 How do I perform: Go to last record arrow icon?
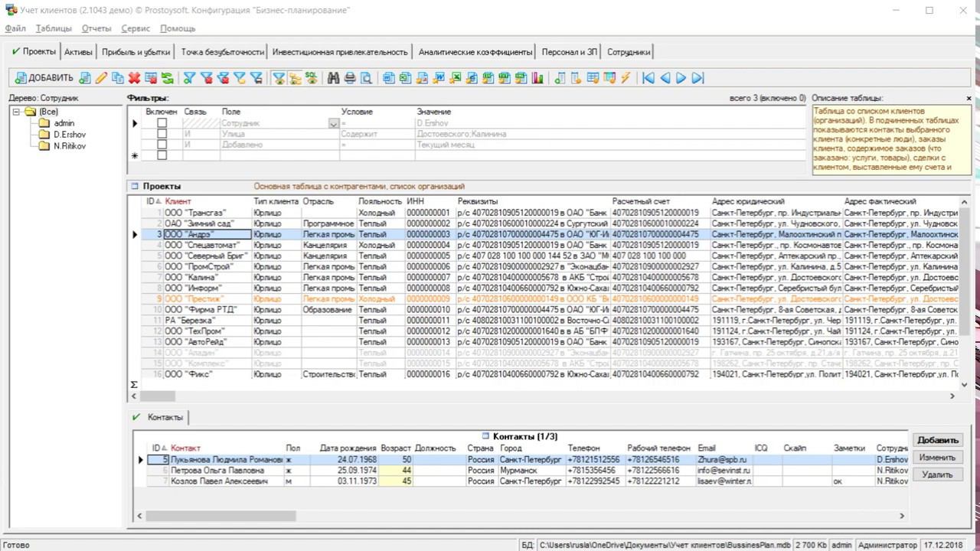click(x=697, y=78)
